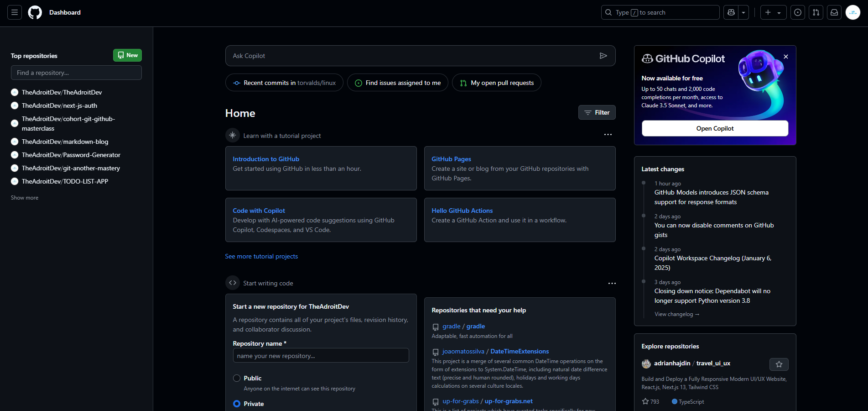Image resolution: width=868 pixels, height=411 pixels.
Task: Click the GitHub logo in the header
Action: click(35, 12)
